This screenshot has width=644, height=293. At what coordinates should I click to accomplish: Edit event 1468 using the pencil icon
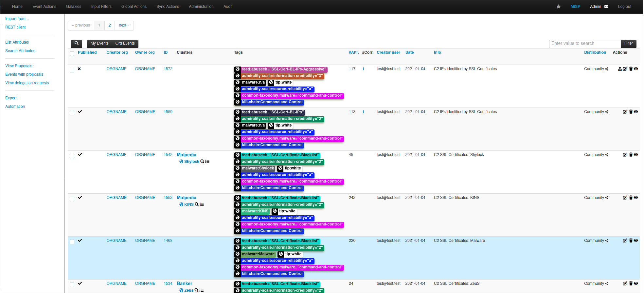[x=625, y=241]
